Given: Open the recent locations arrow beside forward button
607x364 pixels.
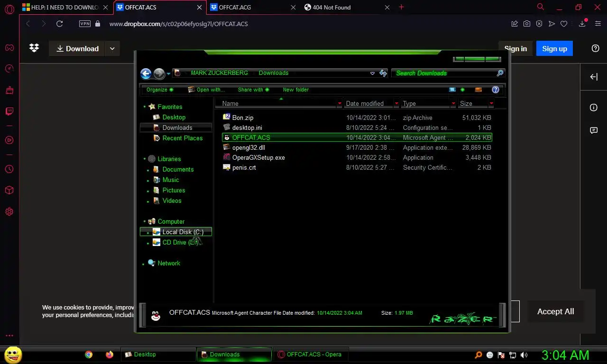Looking at the screenshot, I should (x=169, y=74).
